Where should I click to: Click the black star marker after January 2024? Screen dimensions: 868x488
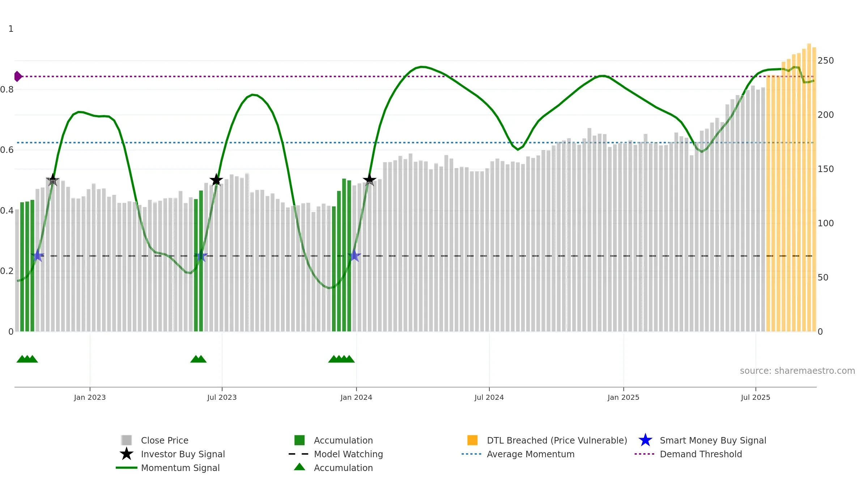tap(369, 179)
